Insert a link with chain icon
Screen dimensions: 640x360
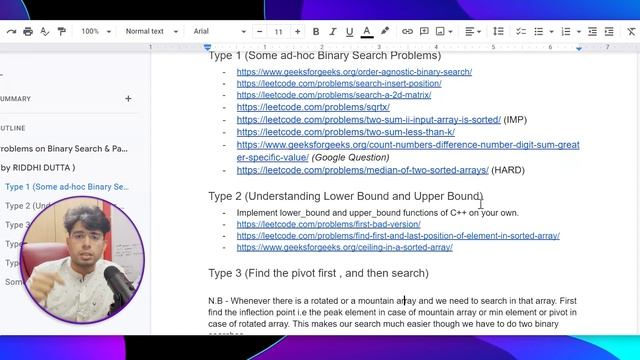(407, 31)
